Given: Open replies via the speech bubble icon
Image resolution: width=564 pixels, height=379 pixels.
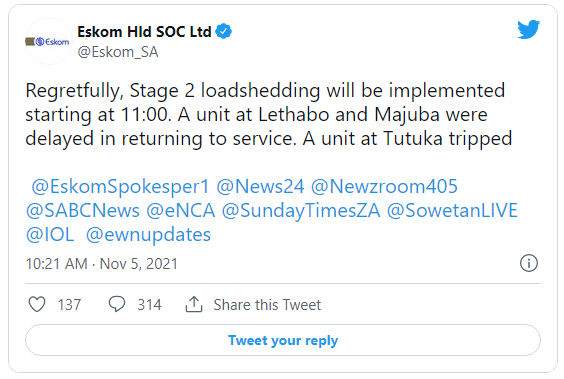Looking at the screenshot, I should 117,304.
